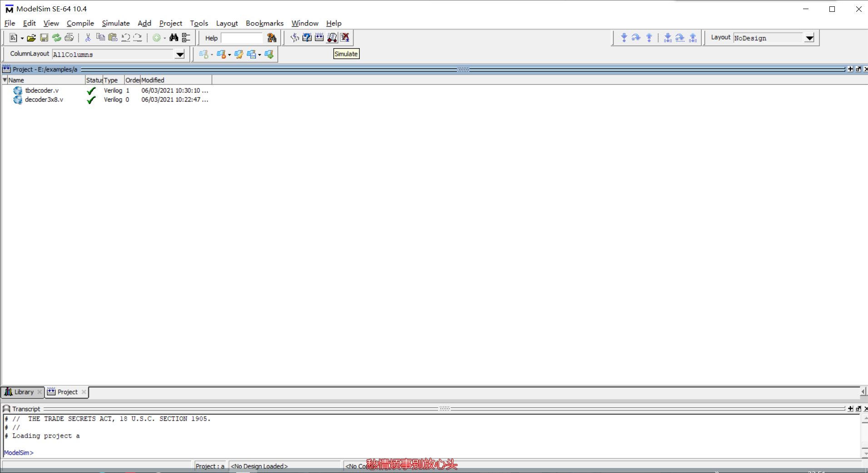
Task: Open the ColumnLayout AllColumns dropdown
Action: (x=180, y=55)
